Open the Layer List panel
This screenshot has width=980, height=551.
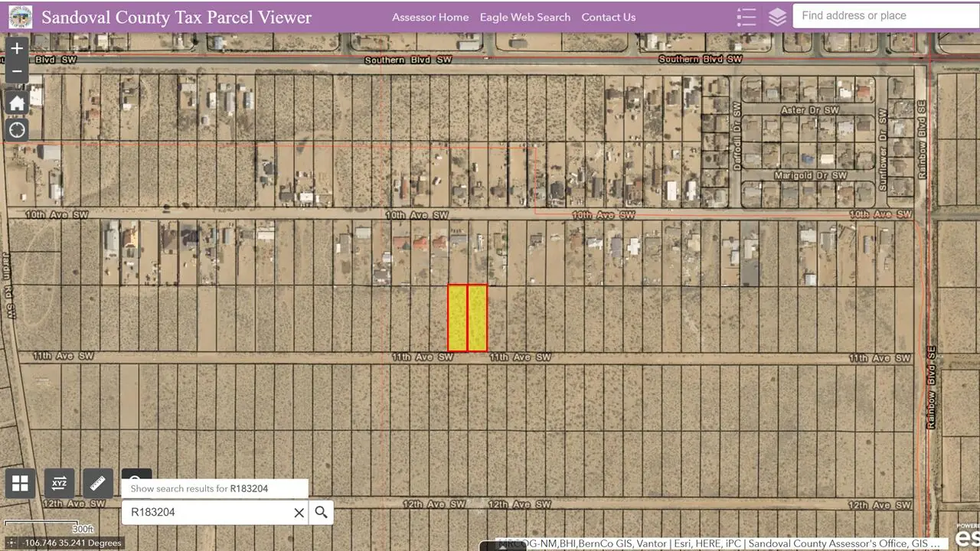pyautogui.click(x=777, y=16)
